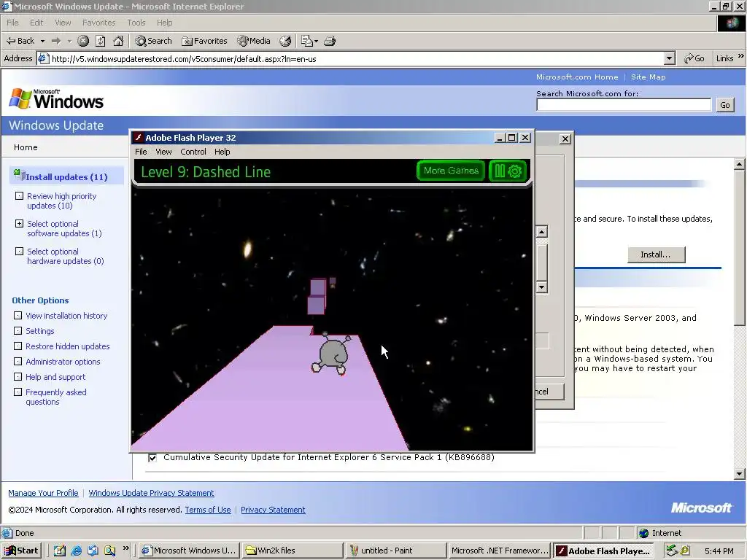Open the Media pane in IE toolbar
The width and height of the screenshot is (747, 560).
coord(254,41)
